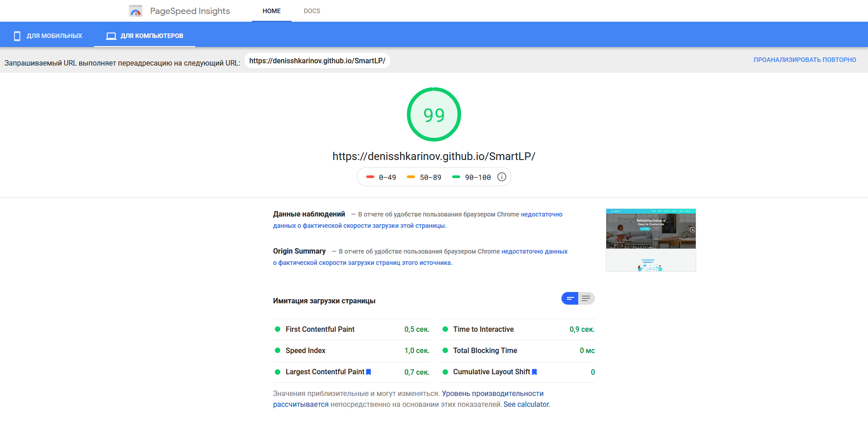Open the HOME tab
Image resolution: width=868 pixels, height=424 pixels.
[272, 11]
